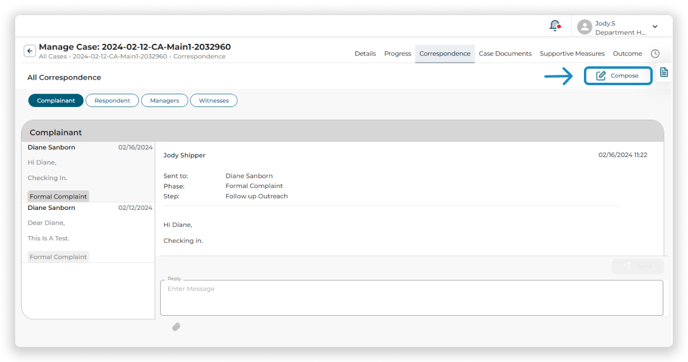
Task: Click the Send paper plane button
Action: [x=638, y=266]
